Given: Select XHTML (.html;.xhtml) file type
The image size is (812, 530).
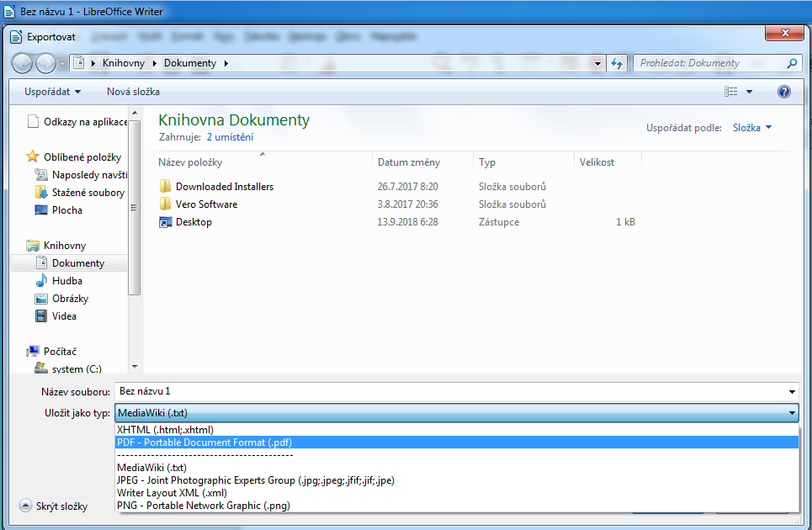Looking at the screenshot, I should (x=165, y=430).
